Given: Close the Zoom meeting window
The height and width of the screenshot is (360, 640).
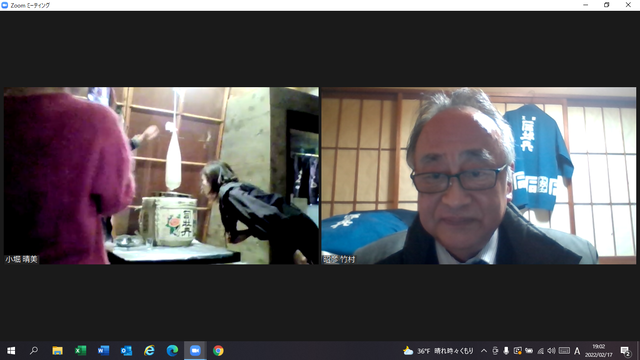Looking at the screenshot, I should [x=628, y=5].
